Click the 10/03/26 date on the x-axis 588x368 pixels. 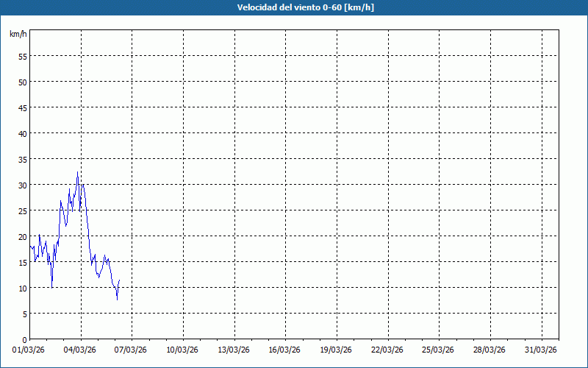(183, 349)
